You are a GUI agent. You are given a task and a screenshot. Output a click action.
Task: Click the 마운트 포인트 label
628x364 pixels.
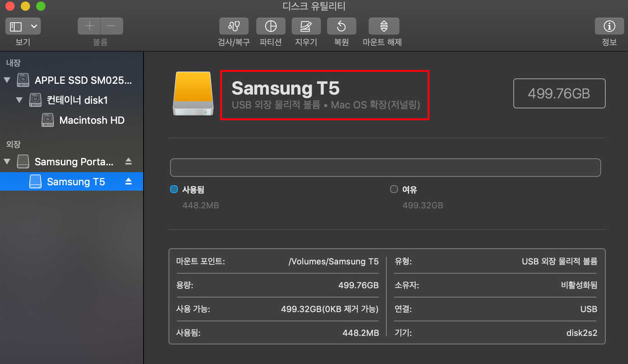click(200, 261)
